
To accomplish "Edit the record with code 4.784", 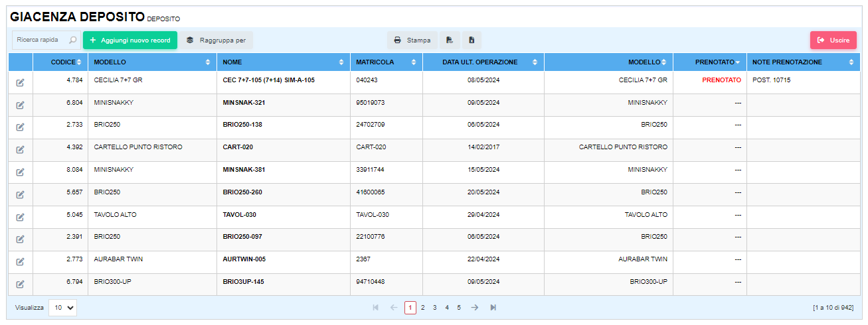I will pos(20,83).
